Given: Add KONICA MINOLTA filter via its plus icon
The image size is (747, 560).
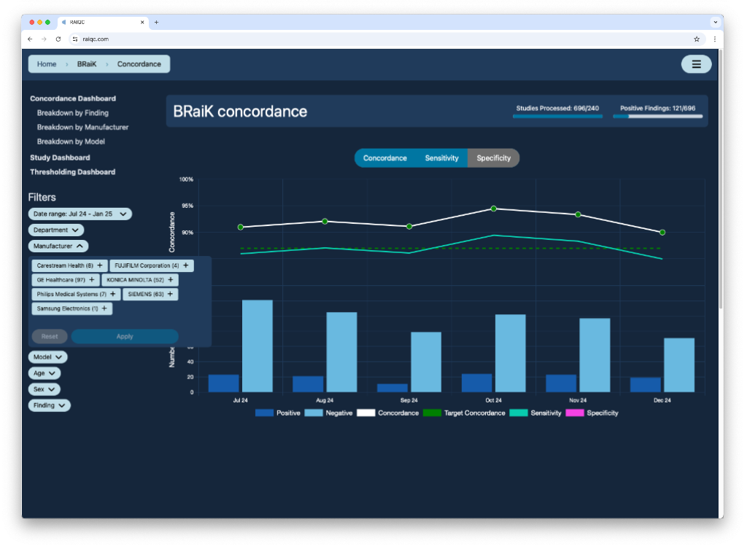Looking at the screenshot, I should [172, 279].
